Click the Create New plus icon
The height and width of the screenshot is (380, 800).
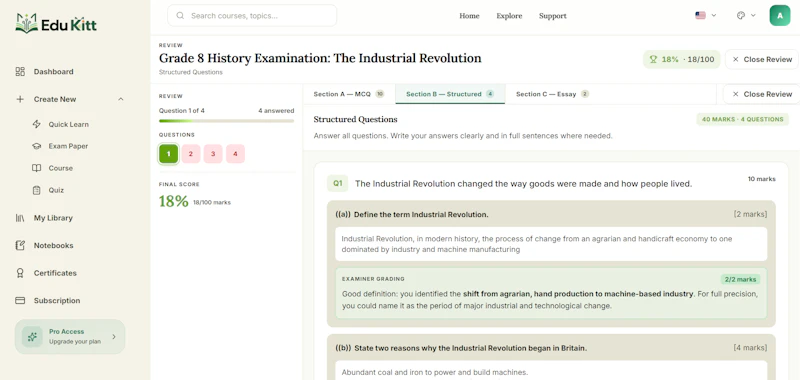click(20, 99)
